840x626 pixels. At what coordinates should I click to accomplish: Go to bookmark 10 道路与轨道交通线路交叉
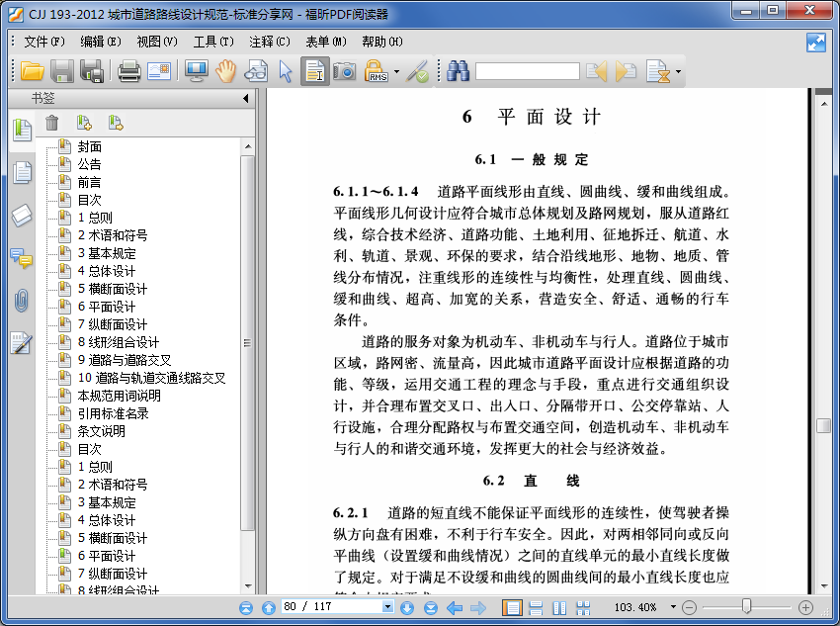pos(151,378)
